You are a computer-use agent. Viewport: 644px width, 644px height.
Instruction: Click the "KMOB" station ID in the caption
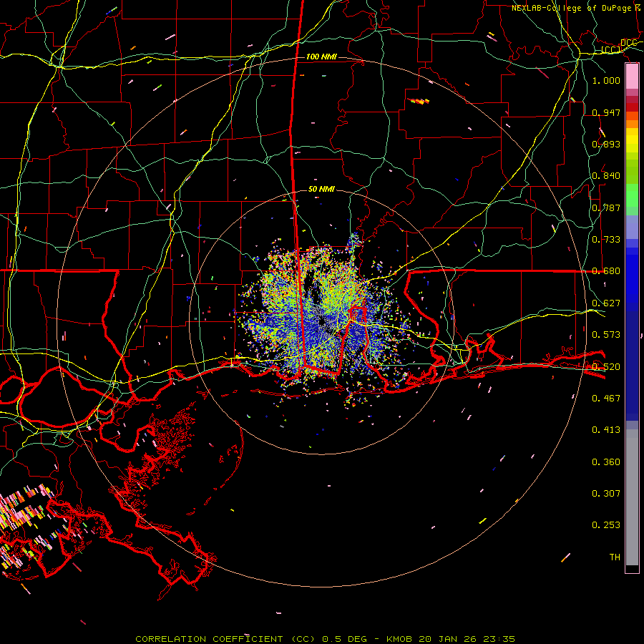[401, 639]
